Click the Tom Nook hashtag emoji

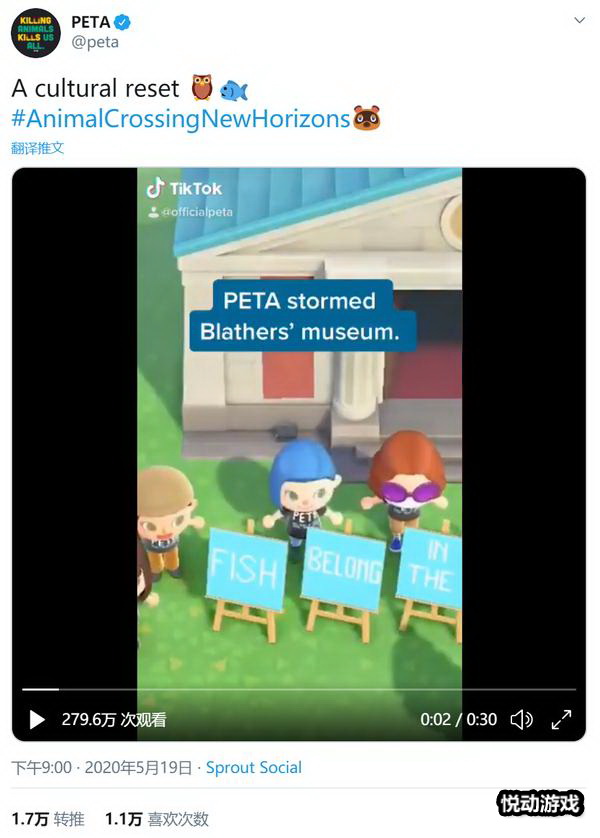tap(367, 118)
